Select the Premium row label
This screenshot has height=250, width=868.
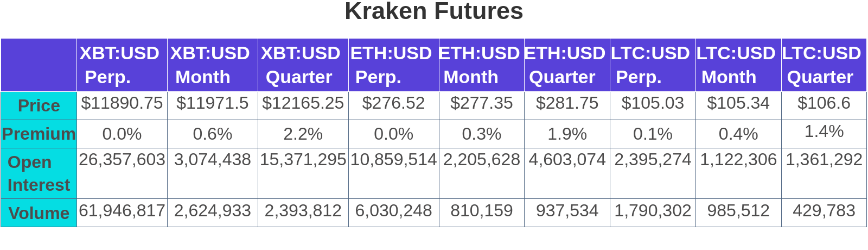click(39, 134)
